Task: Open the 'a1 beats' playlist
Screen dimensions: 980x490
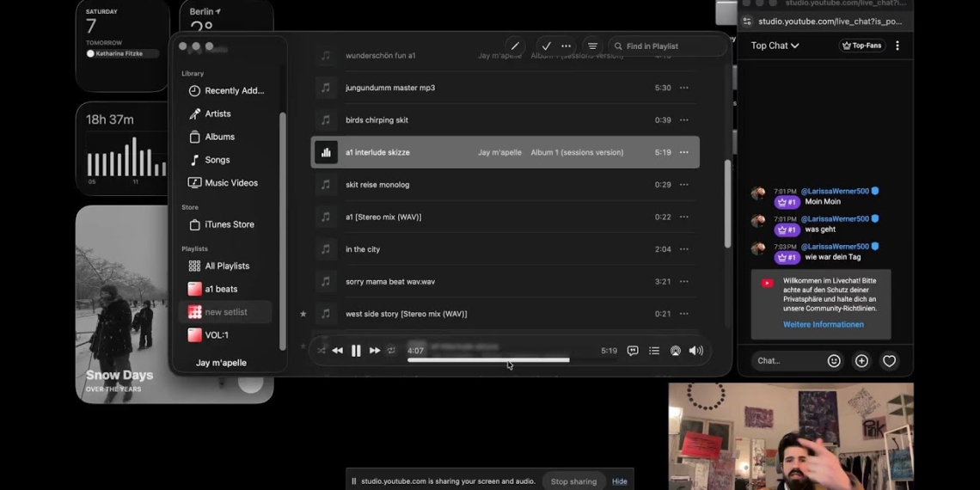Action: [x=221, y=289]
